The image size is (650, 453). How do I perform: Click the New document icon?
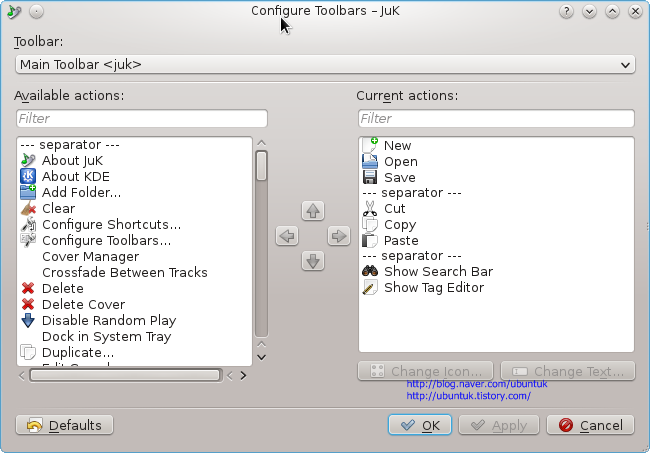point(370,145)
